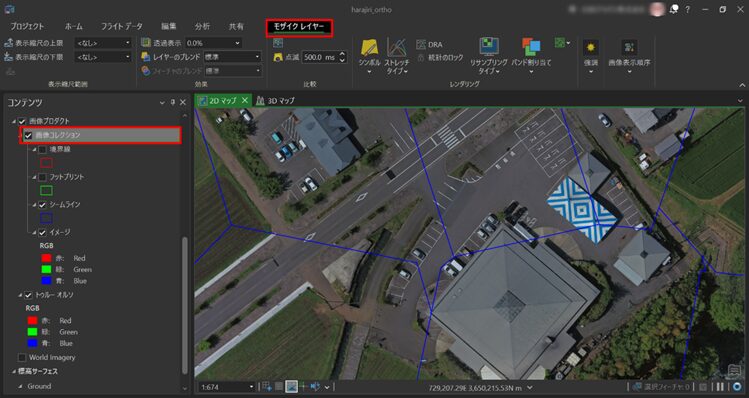Open レイヤーのブレンド 標準 dropdown
Viewport: 749px width, 398px height.
(x=233, y=57)
